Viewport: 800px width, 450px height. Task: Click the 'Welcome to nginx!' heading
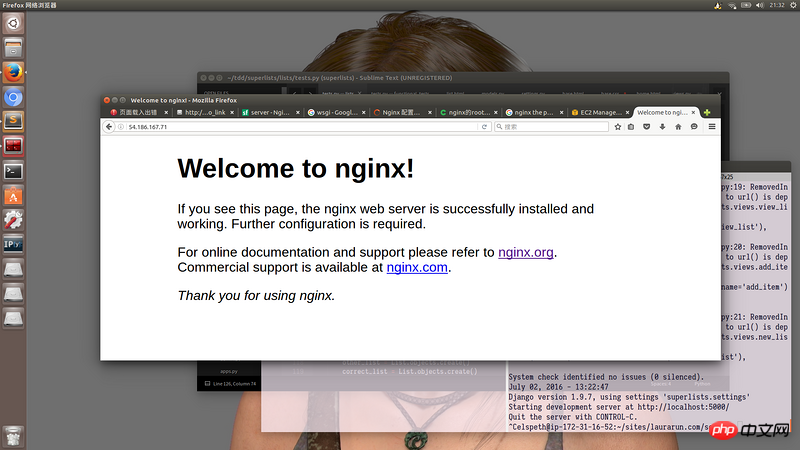[295, 168]
